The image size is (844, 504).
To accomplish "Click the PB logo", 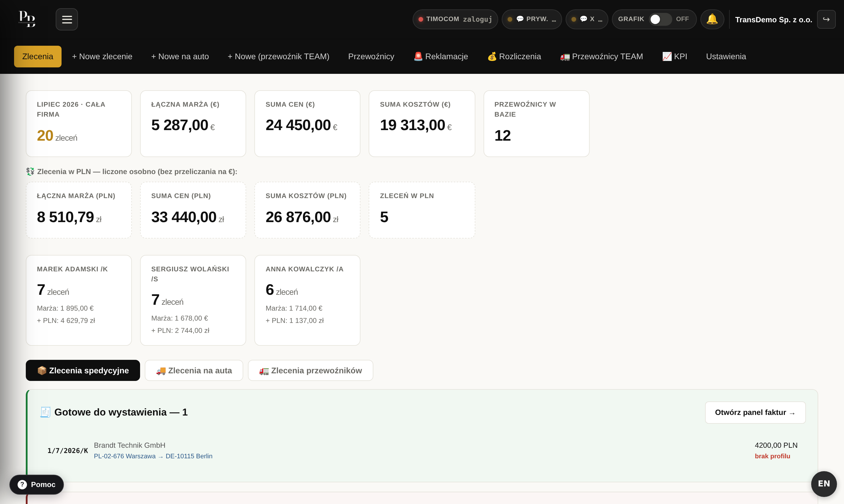I will [x=27, y=19].
